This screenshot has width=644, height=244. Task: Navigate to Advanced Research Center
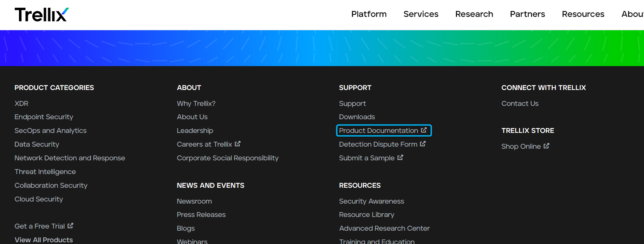pyautogui.click(x=384, y=228)
